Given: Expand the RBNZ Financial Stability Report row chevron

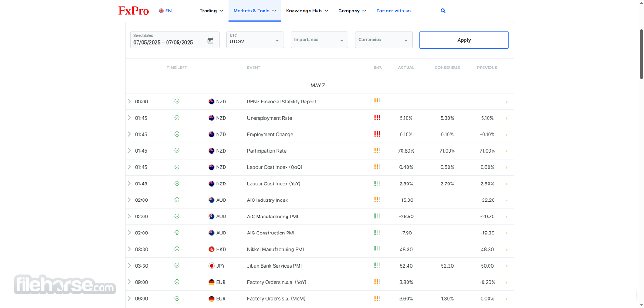Looking at the screenshot, I should pos(129,101).
